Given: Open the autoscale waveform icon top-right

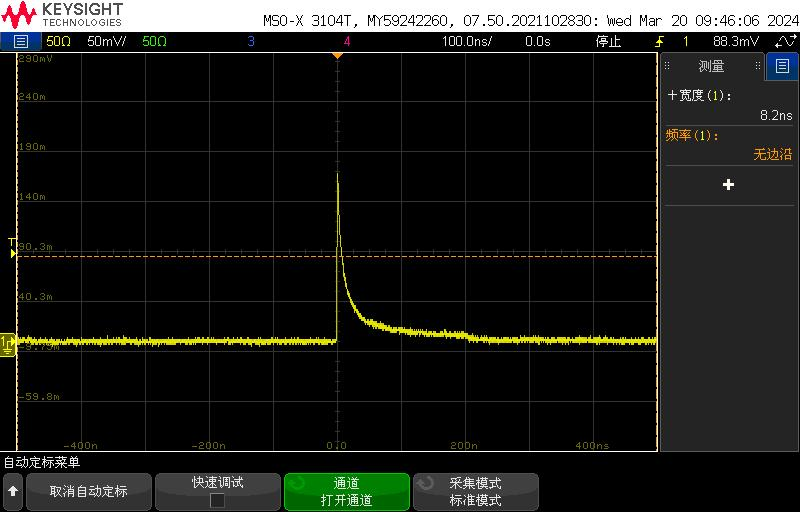Looking at the screenshot, I should tap(785, 41).
